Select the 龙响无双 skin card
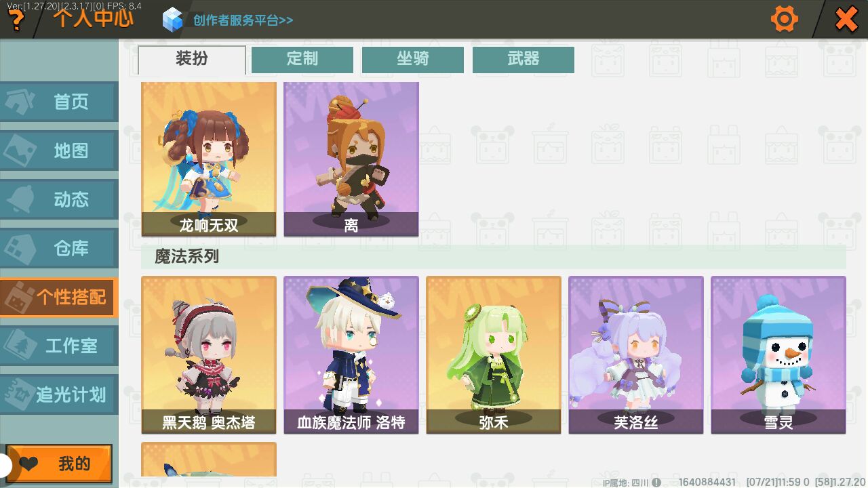Image resolution: width=868 pixels, height=488 pixels. coord(209,159)
